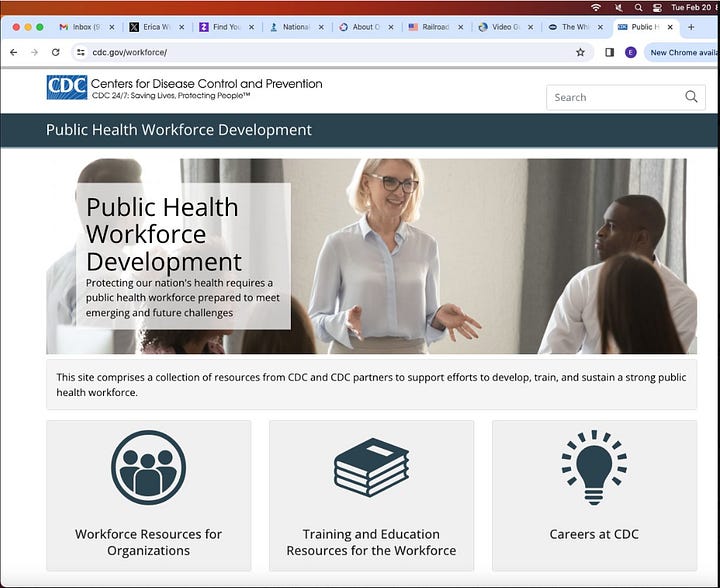Close the Find You tab
This screenshot has height=588, width=720.
click(x=251, y=28)
